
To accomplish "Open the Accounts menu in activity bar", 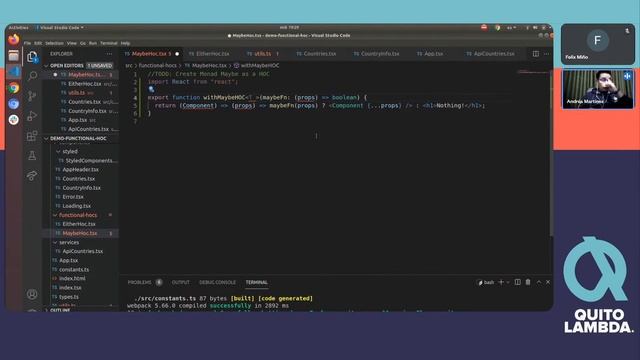I will point(32,294).
